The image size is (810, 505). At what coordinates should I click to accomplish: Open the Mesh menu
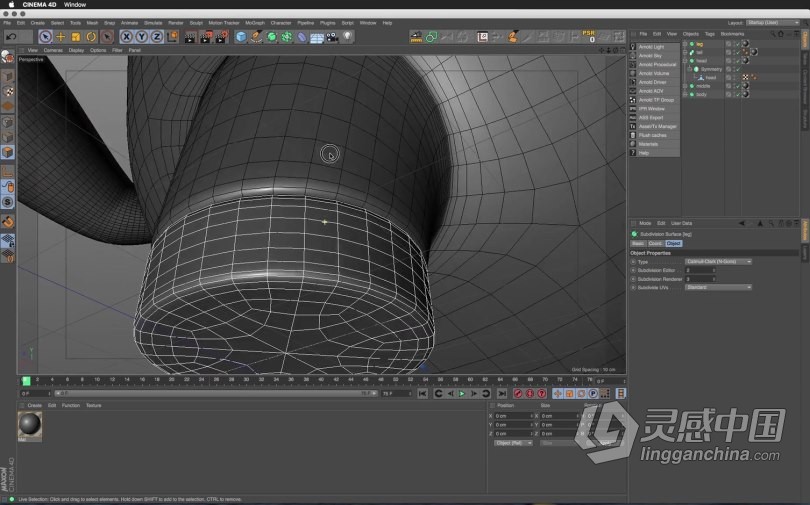pos(92,23)
